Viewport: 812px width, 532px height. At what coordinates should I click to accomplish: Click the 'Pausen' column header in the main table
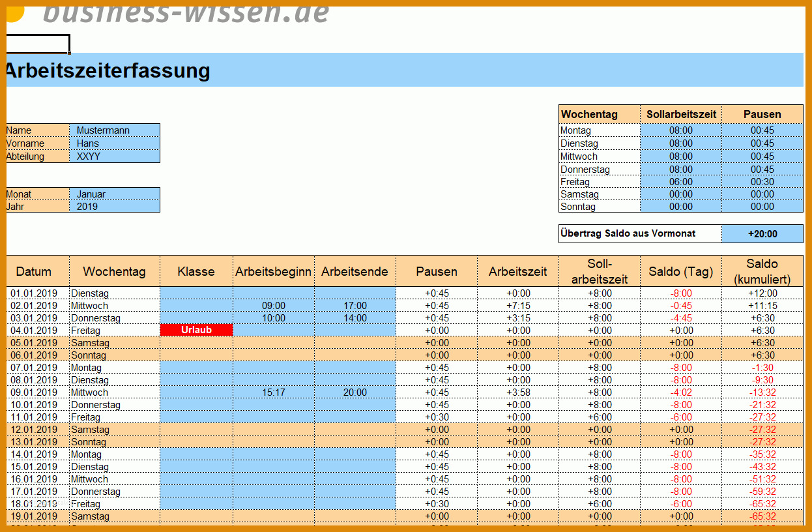tap(437, 271)
